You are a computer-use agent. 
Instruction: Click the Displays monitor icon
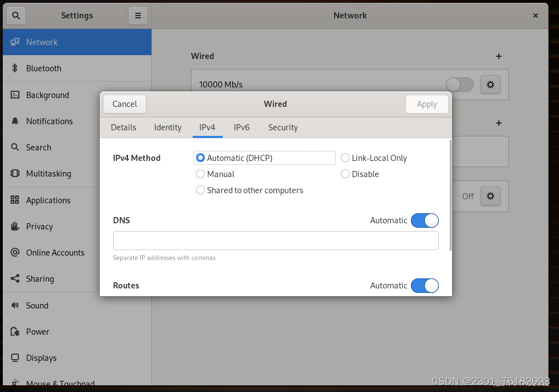coord(15,358)
